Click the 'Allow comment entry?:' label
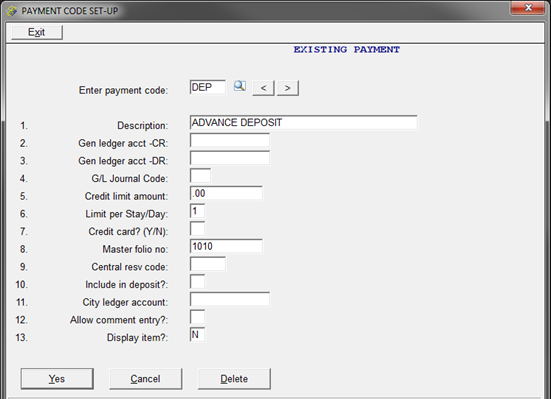The height and width of the screenshot is (399, 551). (x=119, y=320)
